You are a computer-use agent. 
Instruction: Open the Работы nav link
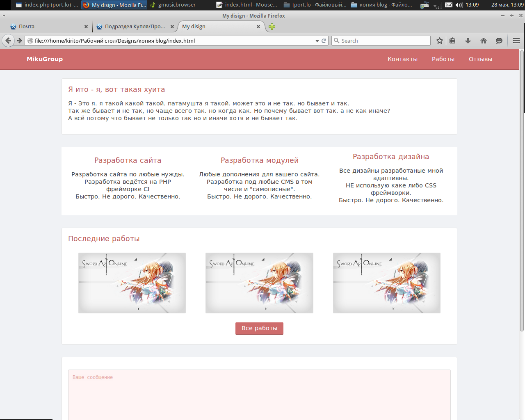tap(443, 59)
